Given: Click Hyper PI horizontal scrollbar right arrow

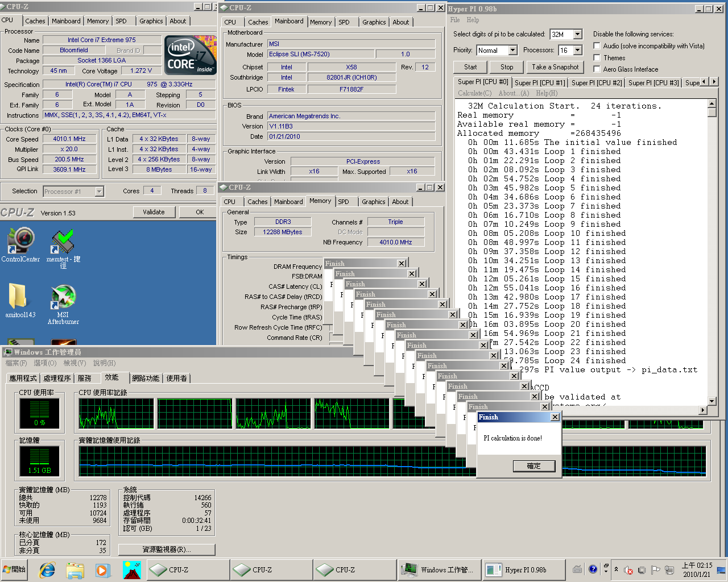Looking at the screenshot, I should pos(703,410).
